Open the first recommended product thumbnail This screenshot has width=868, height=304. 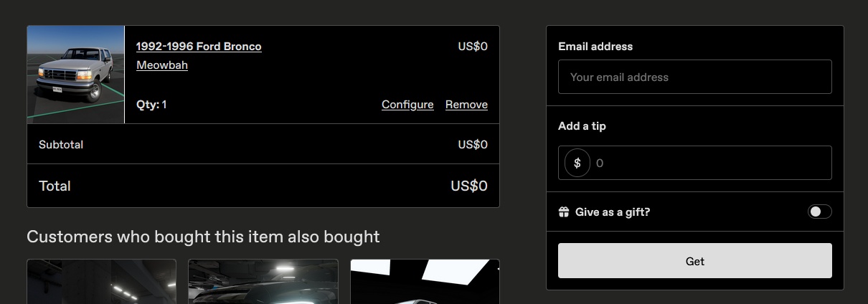[101, 282]
